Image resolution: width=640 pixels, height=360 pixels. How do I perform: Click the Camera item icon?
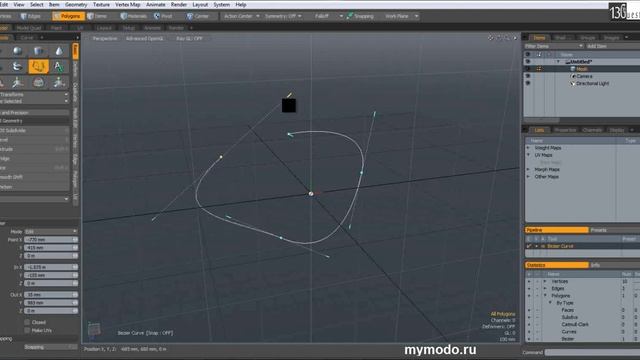(x=573, y=76)
